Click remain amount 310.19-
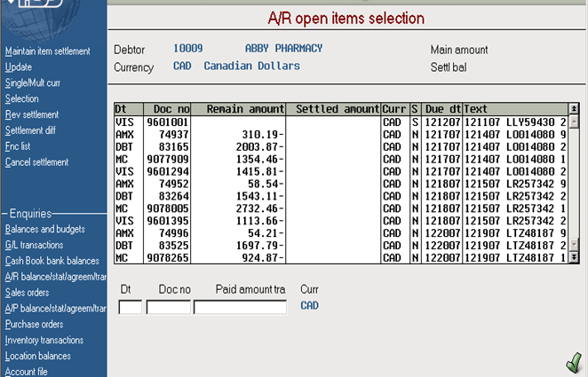Screen dimensions: 588x377 tap(263, 135)
